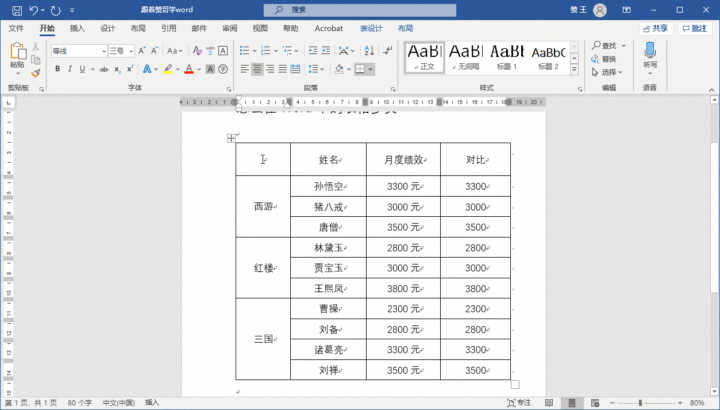Image resolution: width=720 pixels, height=410 pixels.
Task: Click the 搜索 search box in the title bar
Action: pyautogui.click(x=360, y=10)
